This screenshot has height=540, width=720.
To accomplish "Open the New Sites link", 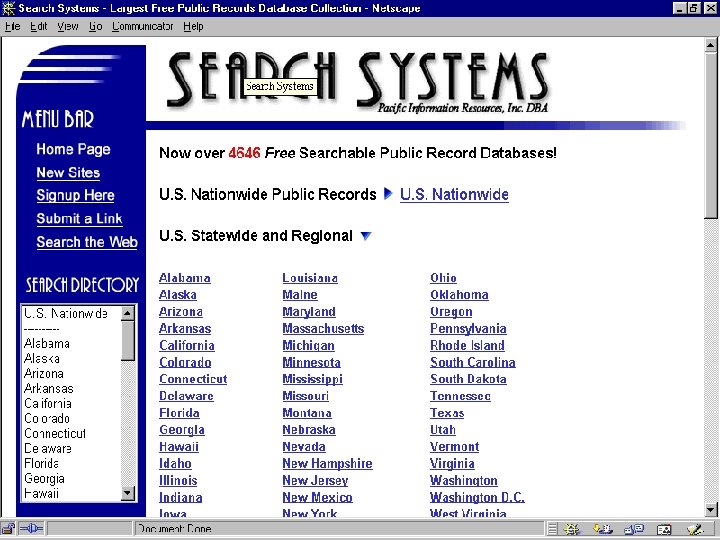I will tap(68, 173).
